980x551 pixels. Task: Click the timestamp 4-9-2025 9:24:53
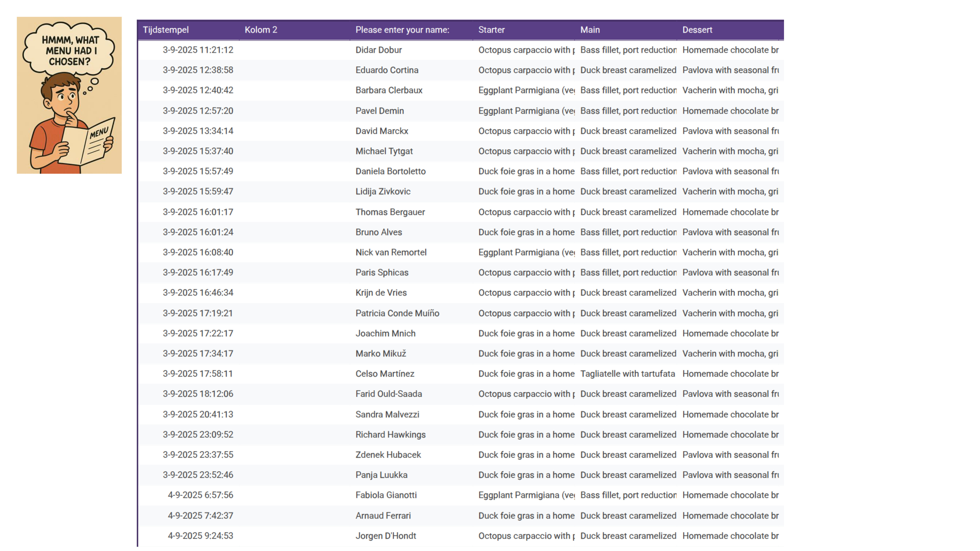click(x=200, y=536)
